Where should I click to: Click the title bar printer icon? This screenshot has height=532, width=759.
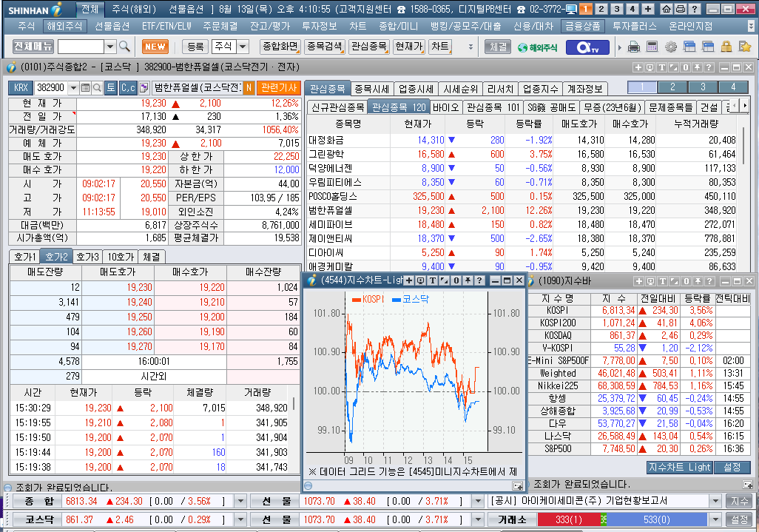(x=680, y=9)
